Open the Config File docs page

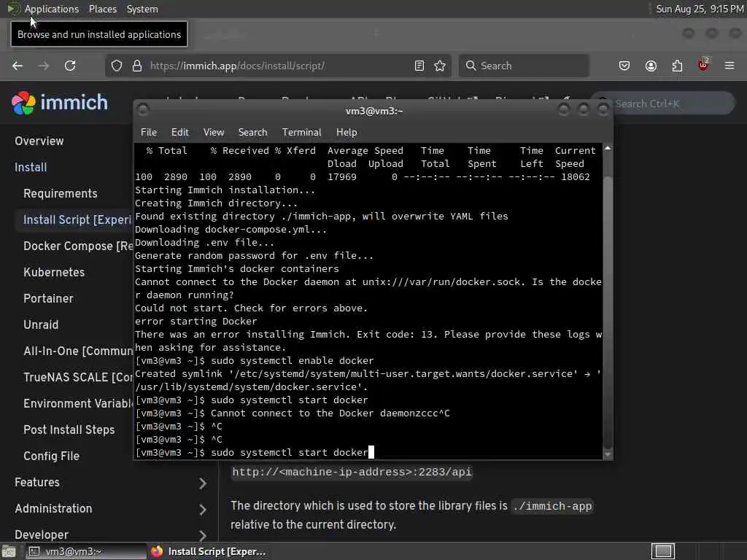pos(52,455)
